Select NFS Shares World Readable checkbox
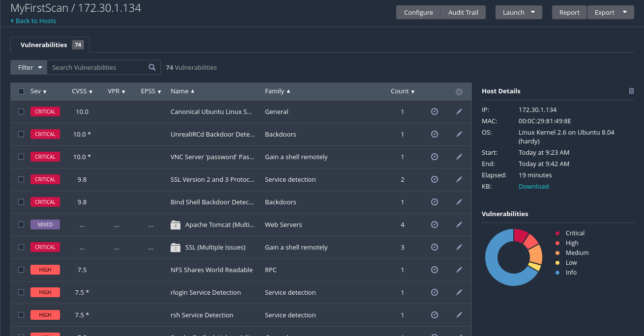Image resolution: width=644 pixels, height=336 pixels. pos(21,270)
